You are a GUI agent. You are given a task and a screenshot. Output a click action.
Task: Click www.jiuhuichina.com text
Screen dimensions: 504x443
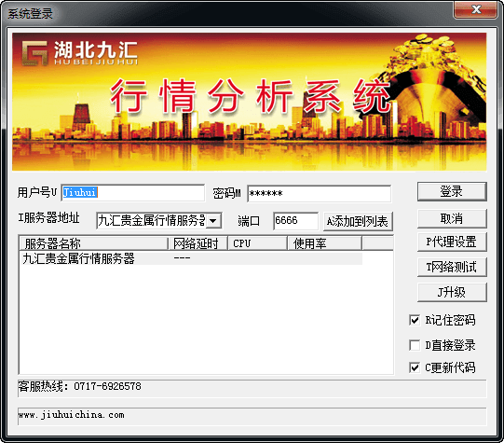72,415
